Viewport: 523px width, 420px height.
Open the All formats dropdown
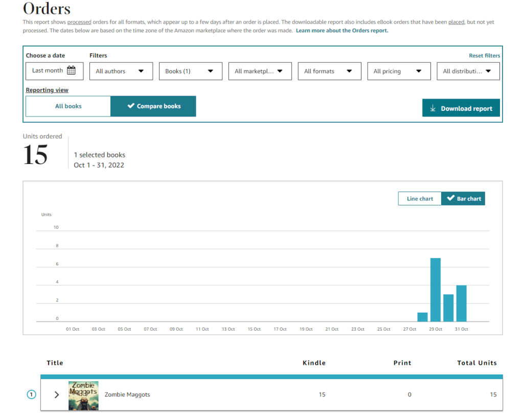(x=329, y=71)
